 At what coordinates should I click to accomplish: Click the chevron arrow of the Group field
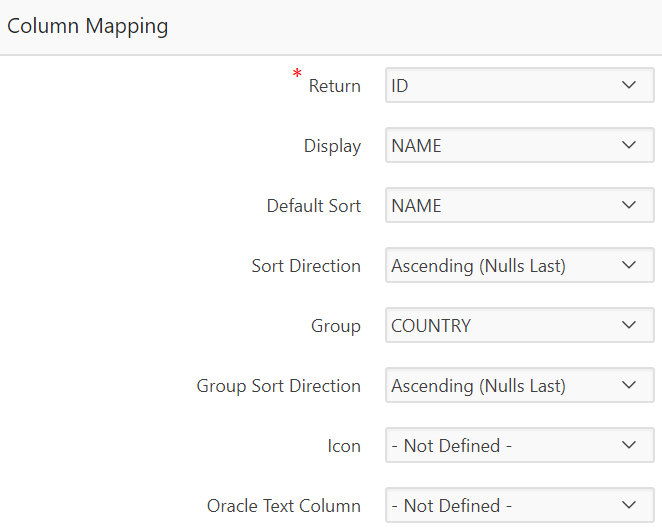click(x=629, y=326)
